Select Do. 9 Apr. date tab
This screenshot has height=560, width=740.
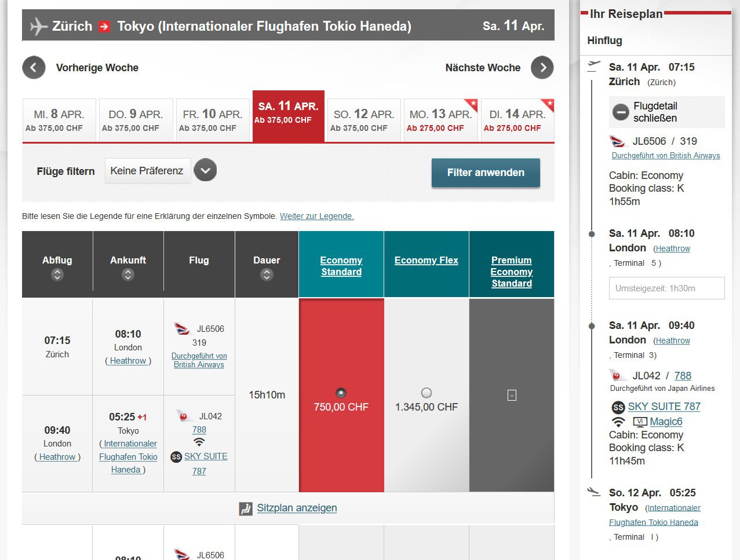click(136, 120)
